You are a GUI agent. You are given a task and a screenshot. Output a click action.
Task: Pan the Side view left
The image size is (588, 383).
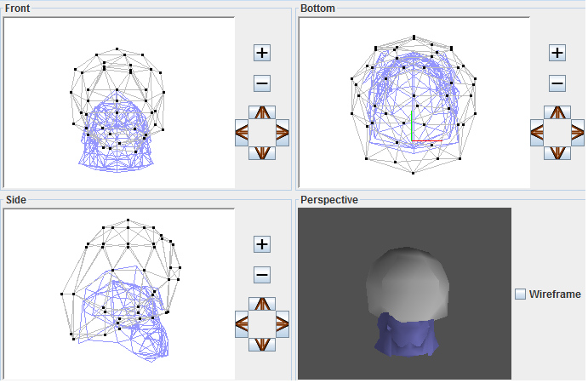(242, 324)
